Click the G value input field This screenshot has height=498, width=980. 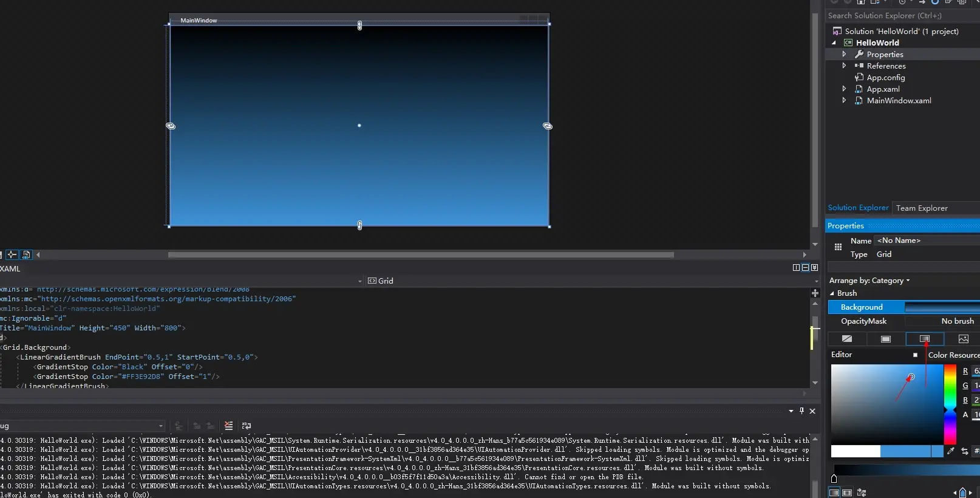coord(976,386)
